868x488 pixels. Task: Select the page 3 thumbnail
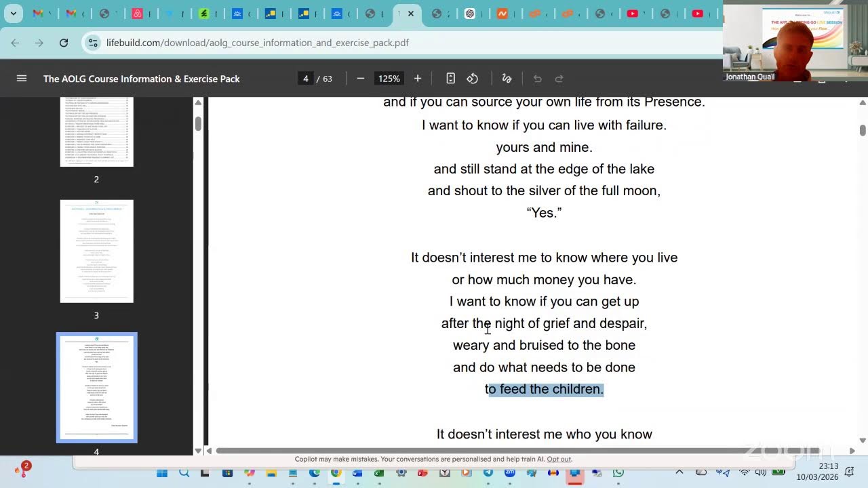coord(96,251)
